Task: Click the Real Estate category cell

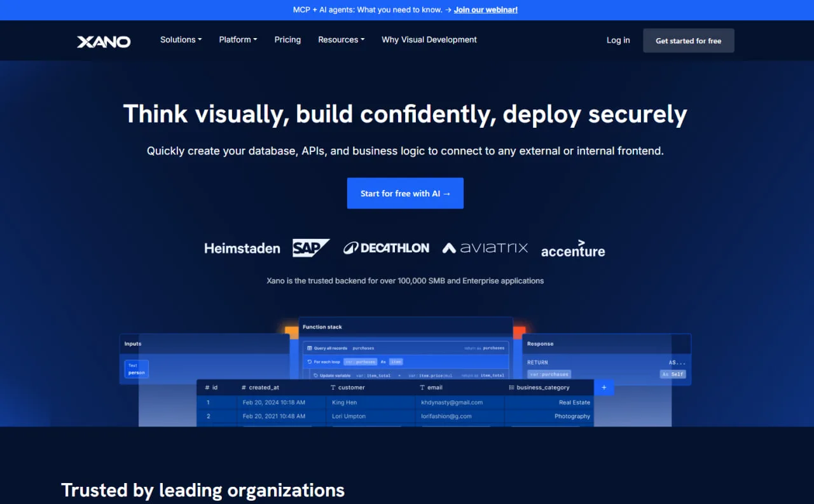Action: pos(549,402)
